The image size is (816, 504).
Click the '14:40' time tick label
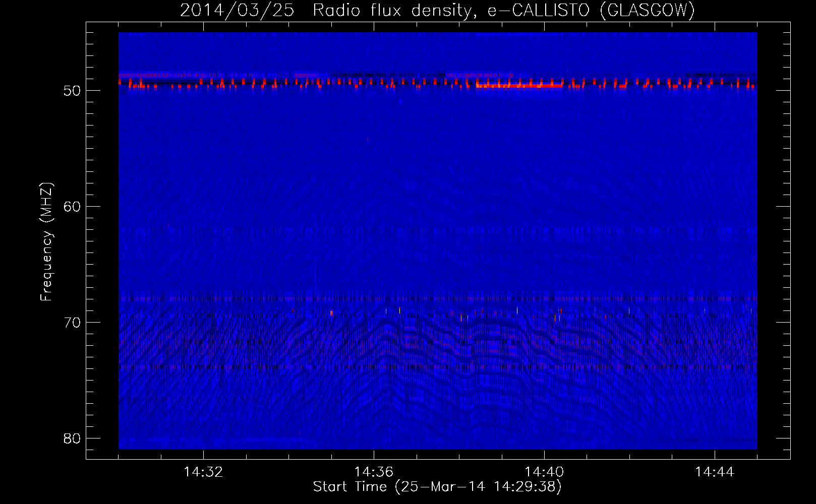click(x=544, y=472)
